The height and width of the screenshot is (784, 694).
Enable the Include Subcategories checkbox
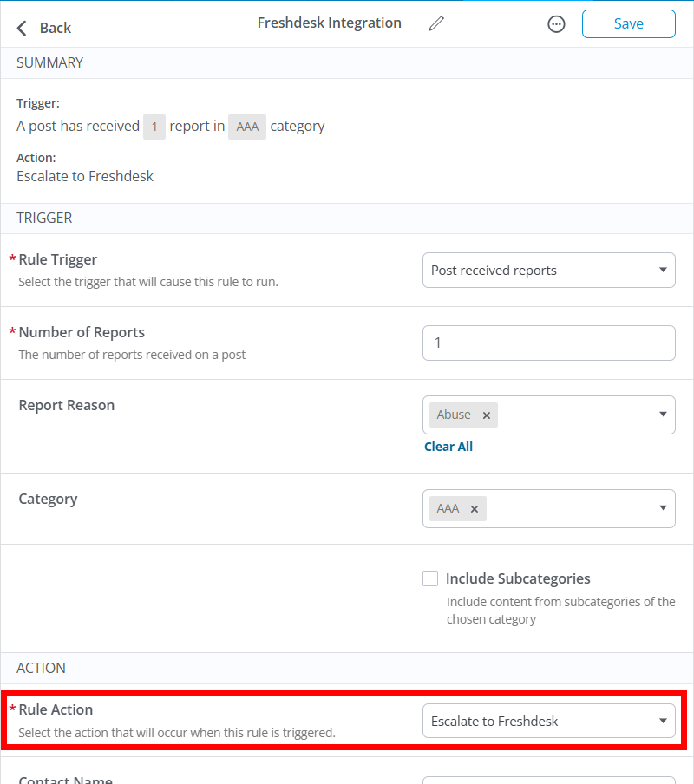(x=430, y=578)
